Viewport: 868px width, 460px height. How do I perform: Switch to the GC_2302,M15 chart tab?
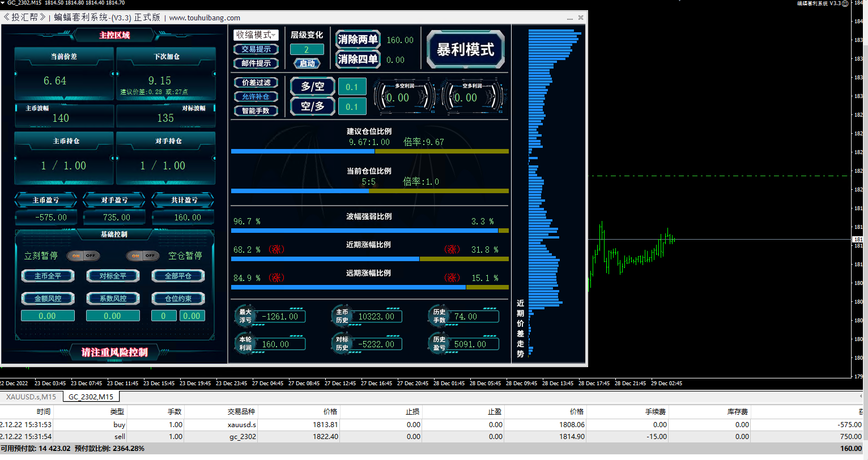[91, 397]
